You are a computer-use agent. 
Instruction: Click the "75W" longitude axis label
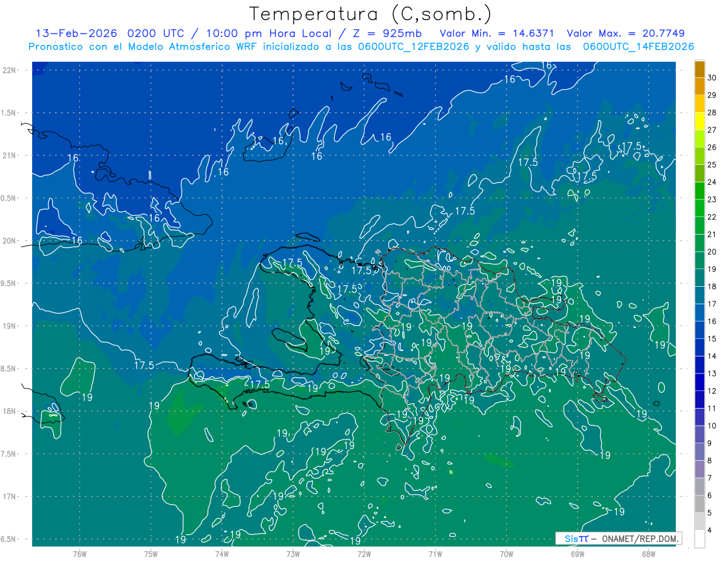point(150,554)
